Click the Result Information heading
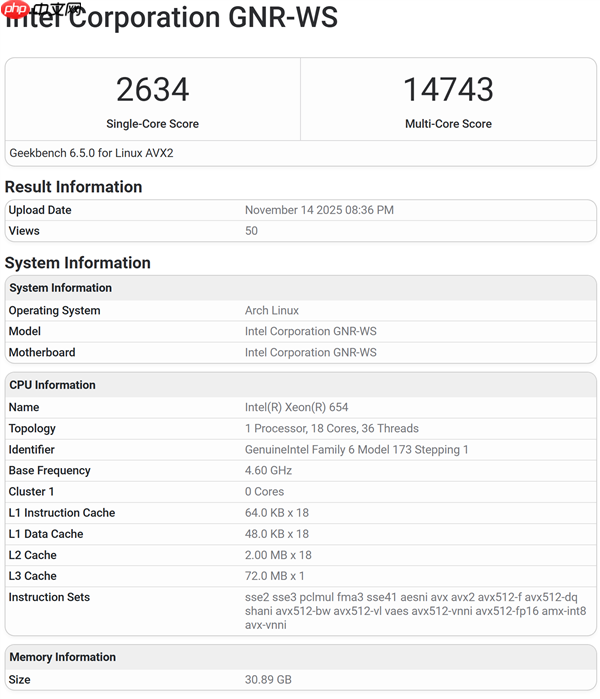This screenshot has height=699, width=600. [x=73, y=187]
